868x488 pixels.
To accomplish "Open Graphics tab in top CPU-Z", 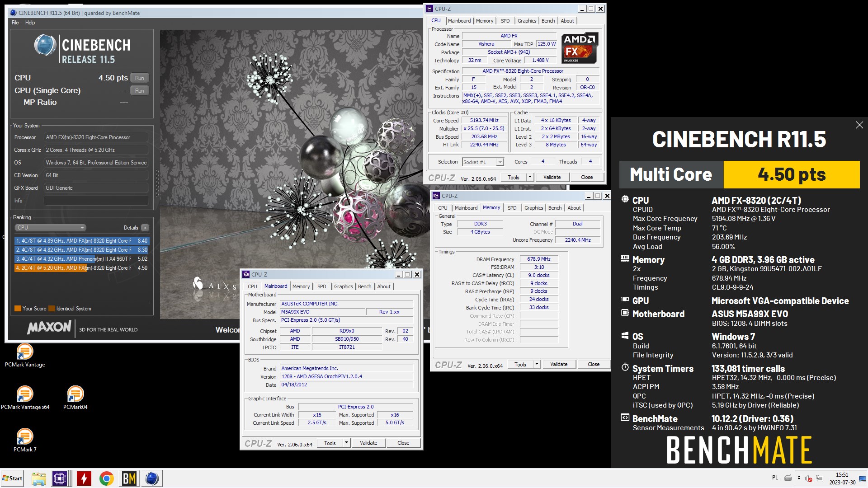I will click(527, 21).
